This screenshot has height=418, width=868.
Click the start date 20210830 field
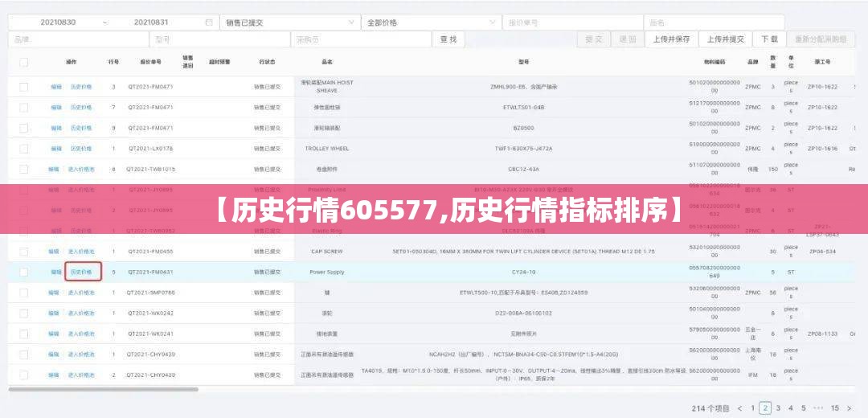[x=58, y=23]
